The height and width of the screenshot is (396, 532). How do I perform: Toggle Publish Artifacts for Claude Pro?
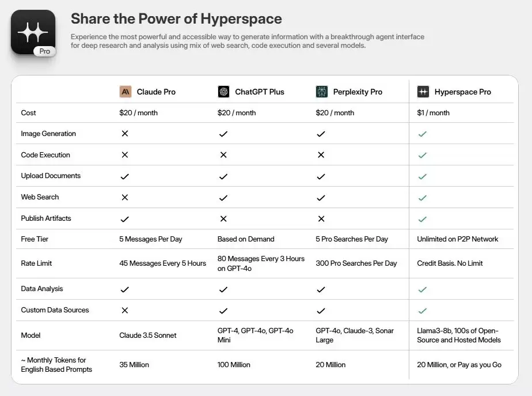tap(124, 218)
